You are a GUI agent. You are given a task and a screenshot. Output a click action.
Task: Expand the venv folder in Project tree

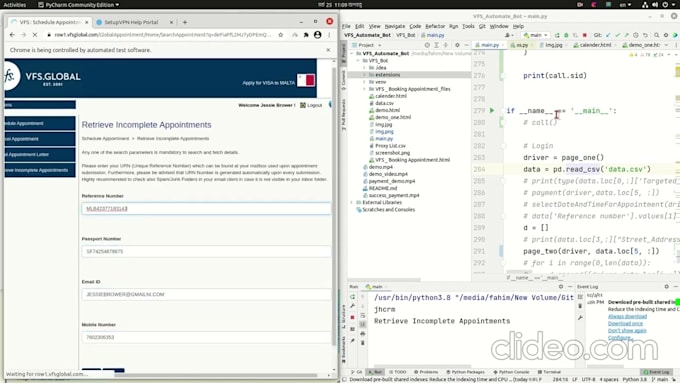[x=364, y=82]
